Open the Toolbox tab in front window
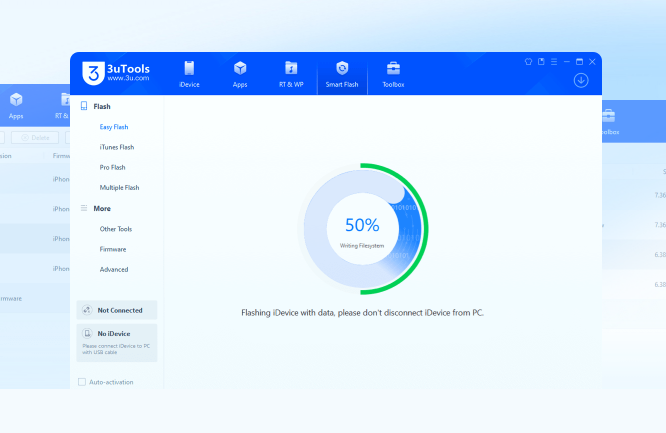 pos(393,74)
